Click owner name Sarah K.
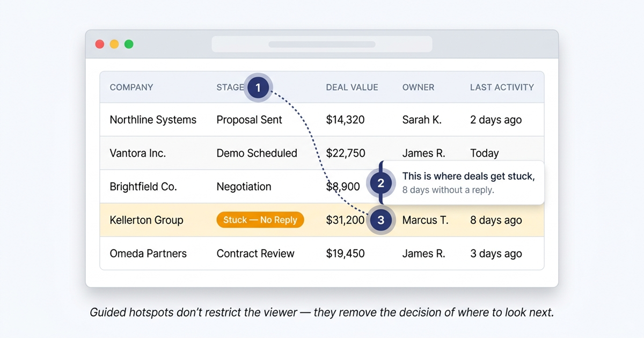 pos(422,120)
